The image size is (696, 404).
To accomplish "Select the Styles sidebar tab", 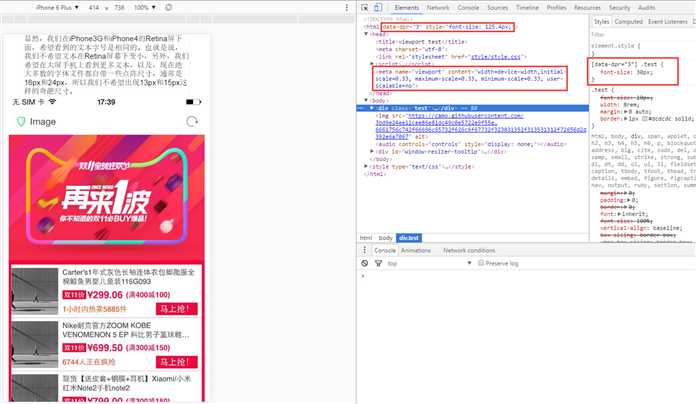I will tap(601, 21).
